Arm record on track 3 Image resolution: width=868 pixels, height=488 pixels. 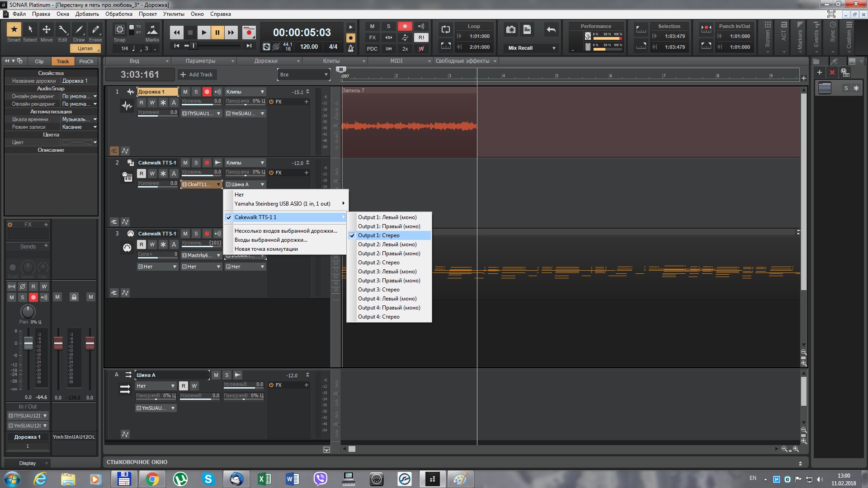click(207, 234)
